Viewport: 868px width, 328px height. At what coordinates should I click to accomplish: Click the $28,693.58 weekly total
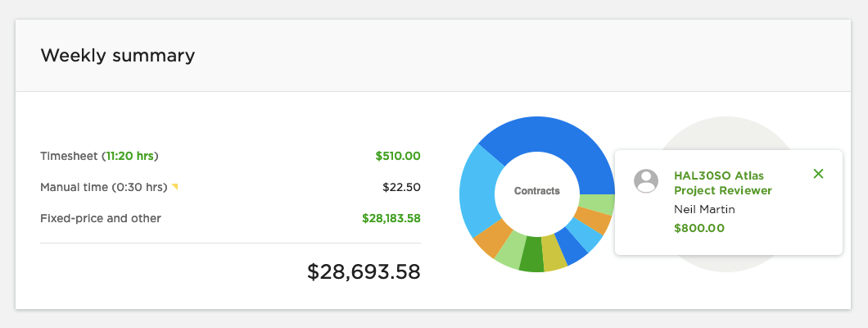pos(364,272)
